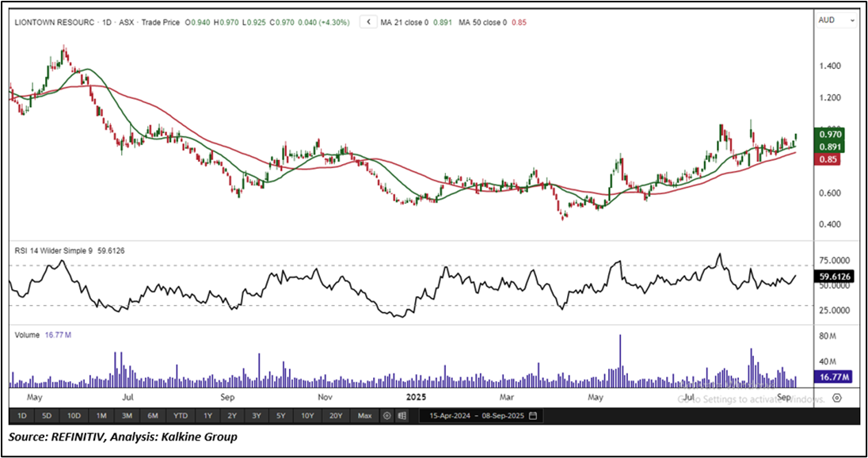Select the 10Y time range
Image resolution: width=868 pixels, height=458 pixels.
pyautogui.click(x=307, y=415)
